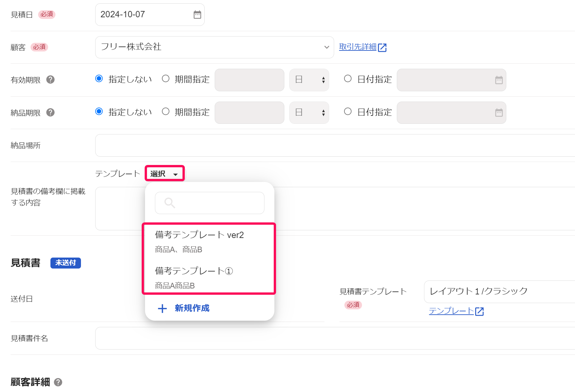The width and height of the screenshot is (575, 392).
Task: Choose 備考テンプレート ver2 from the list
Action: tap(209, 242)
